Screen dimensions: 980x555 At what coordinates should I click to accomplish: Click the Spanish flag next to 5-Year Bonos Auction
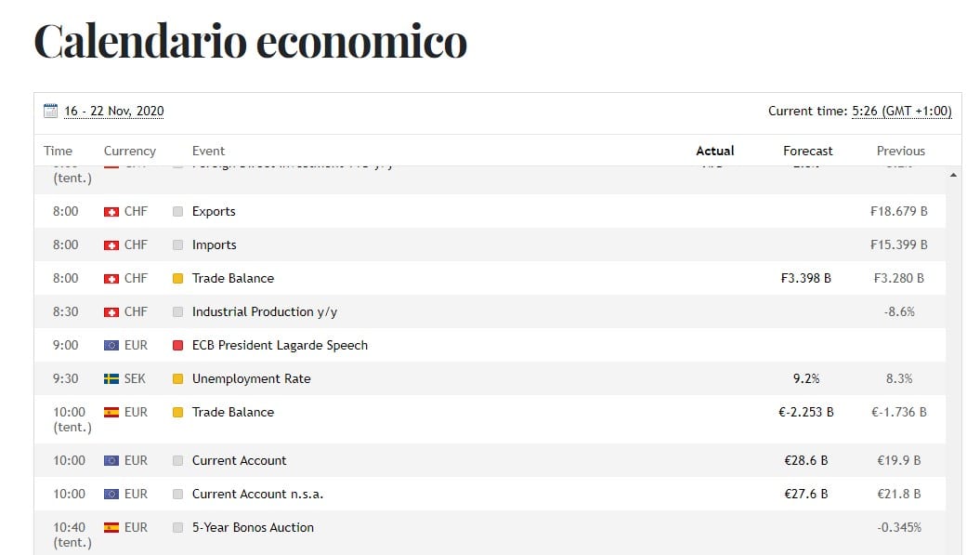coord(111,526)
